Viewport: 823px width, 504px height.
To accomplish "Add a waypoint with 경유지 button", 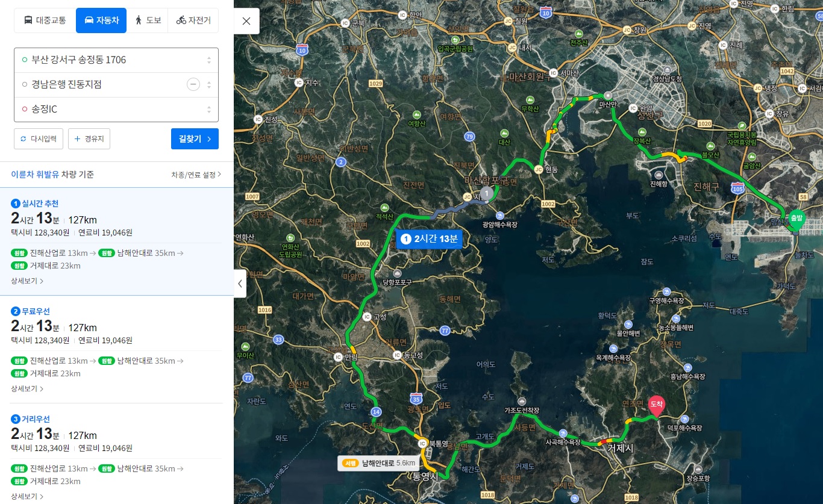I will point(89,138).
